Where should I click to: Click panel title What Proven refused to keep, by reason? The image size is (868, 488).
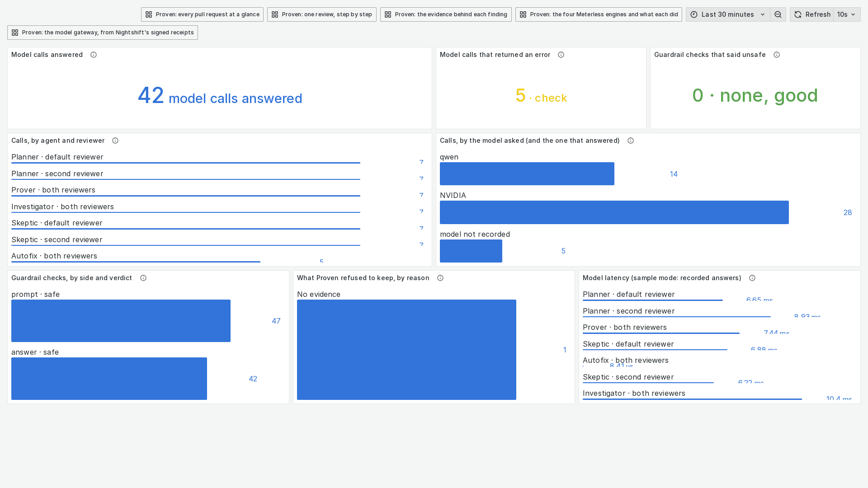[363, 278]
